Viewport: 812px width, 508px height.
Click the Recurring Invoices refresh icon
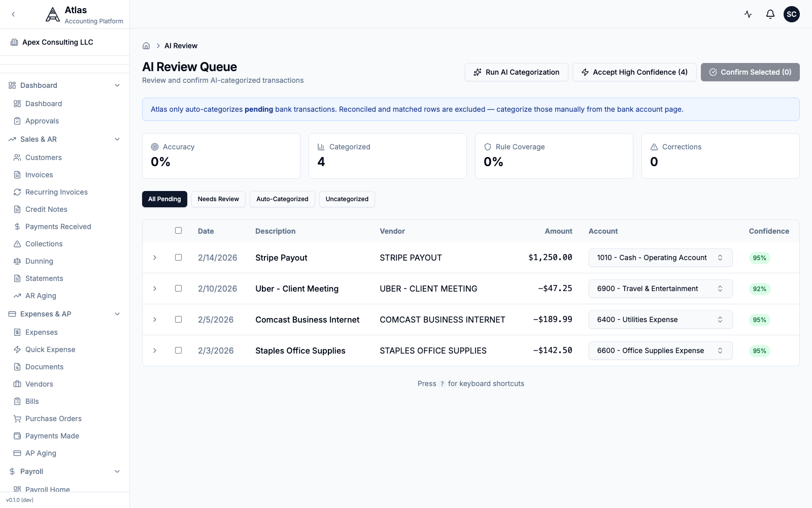[17, 192]
